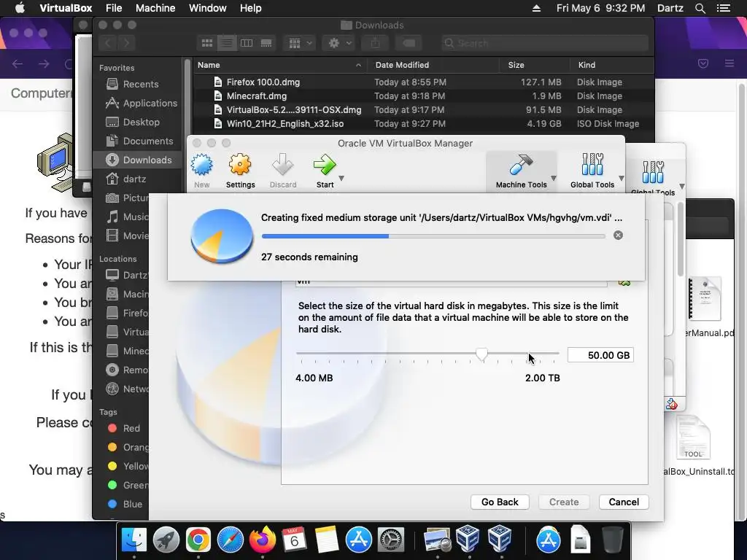Switch Finder to column view
The height and width of the screenshot is (560, 747).
click(247, 43)
